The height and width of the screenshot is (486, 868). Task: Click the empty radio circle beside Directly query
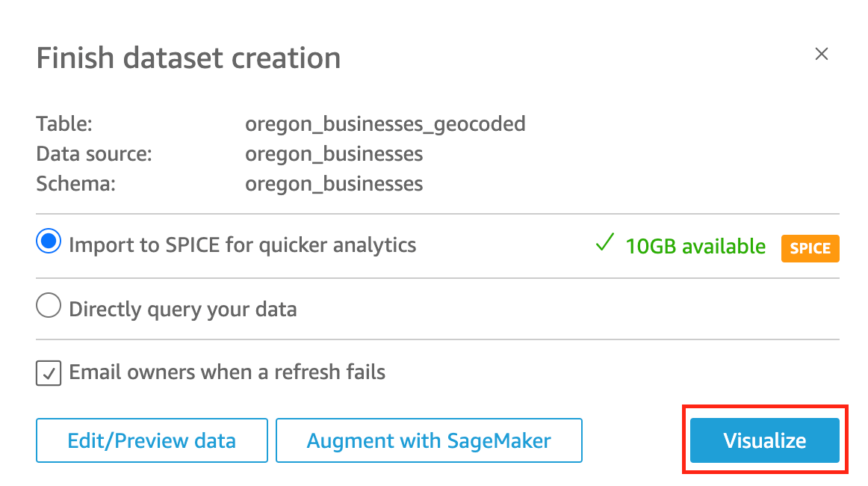(48, 305)
